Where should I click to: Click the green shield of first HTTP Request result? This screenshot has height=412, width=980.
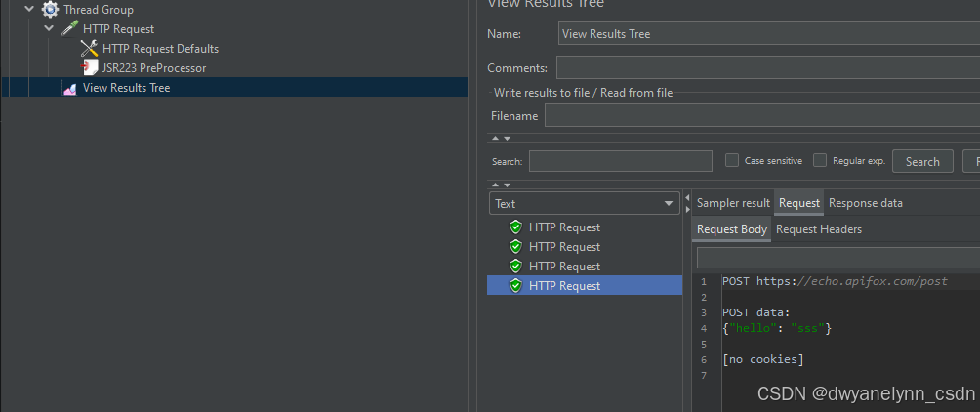tap(515, 227)
